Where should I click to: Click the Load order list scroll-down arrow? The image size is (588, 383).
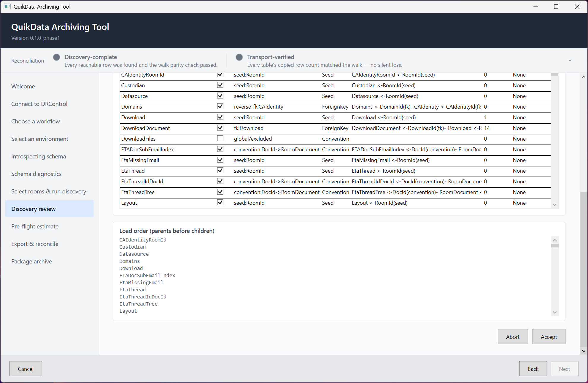(x=555, y=313)
